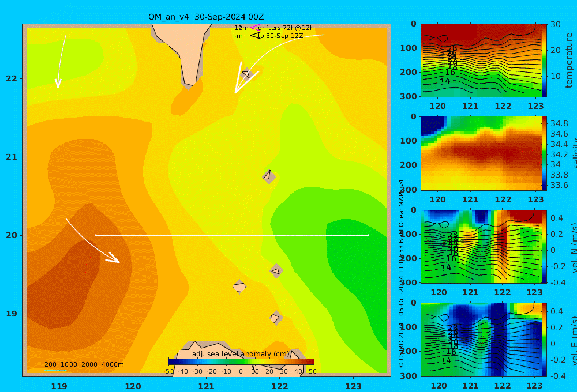Click the small island near 121.5E 19.3N
Viewport: 577px width, 392px height.
239,287
